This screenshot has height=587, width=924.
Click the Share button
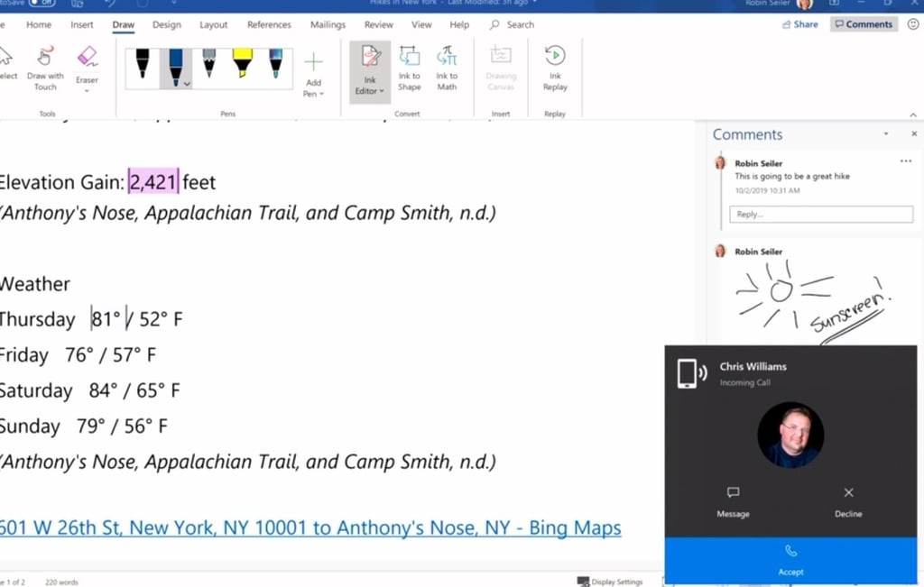(799, 24)
